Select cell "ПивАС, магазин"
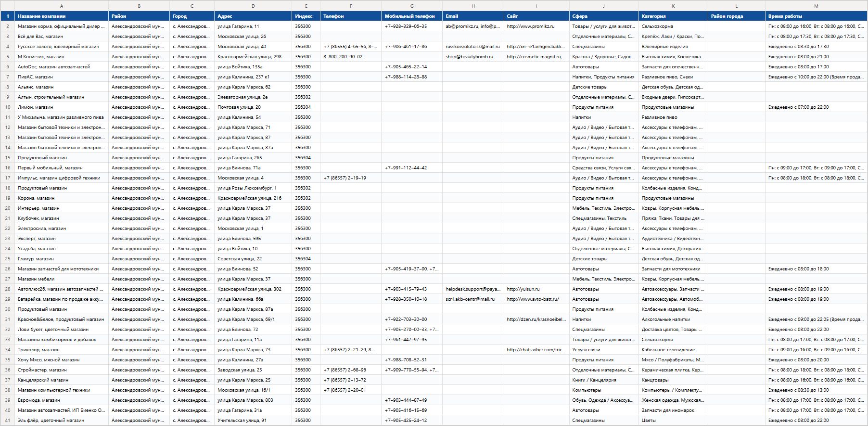The width and height of the screenshot is (868, 434). (62, 77)
